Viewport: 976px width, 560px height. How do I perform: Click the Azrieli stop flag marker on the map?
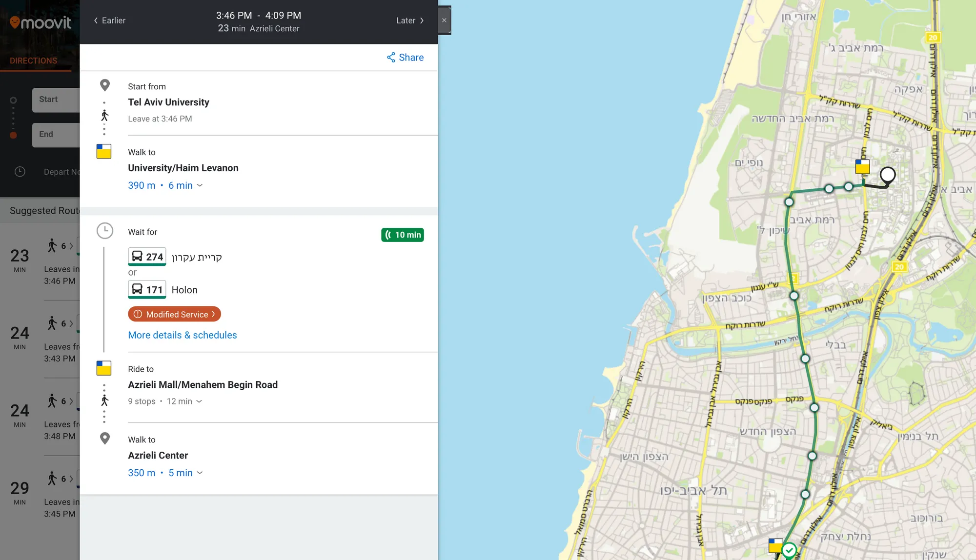click(775, 545)
